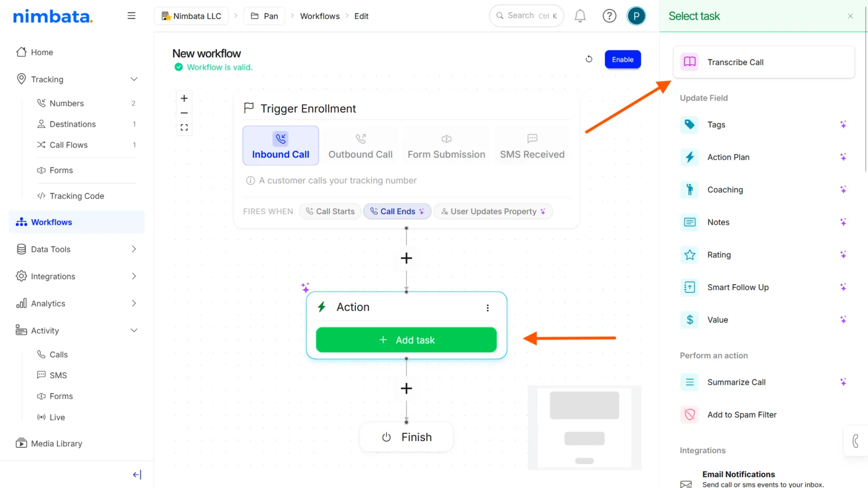This screenshot has width=868, height=488.
Task: Choose the Coaching task
Action: click(764, 190)
